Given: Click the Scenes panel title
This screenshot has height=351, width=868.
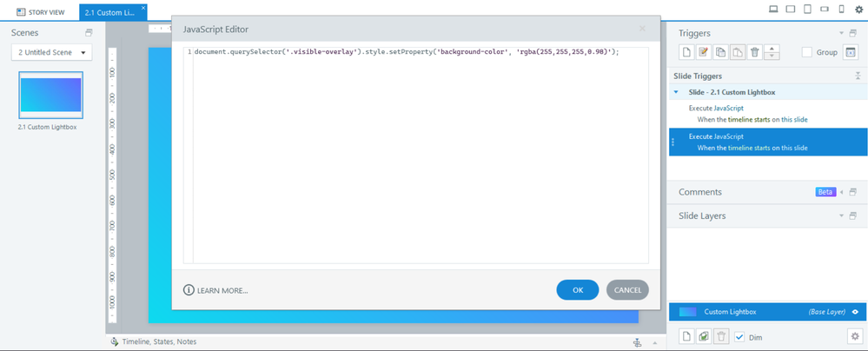Looking at the screenshot, I should click(25, 33).
